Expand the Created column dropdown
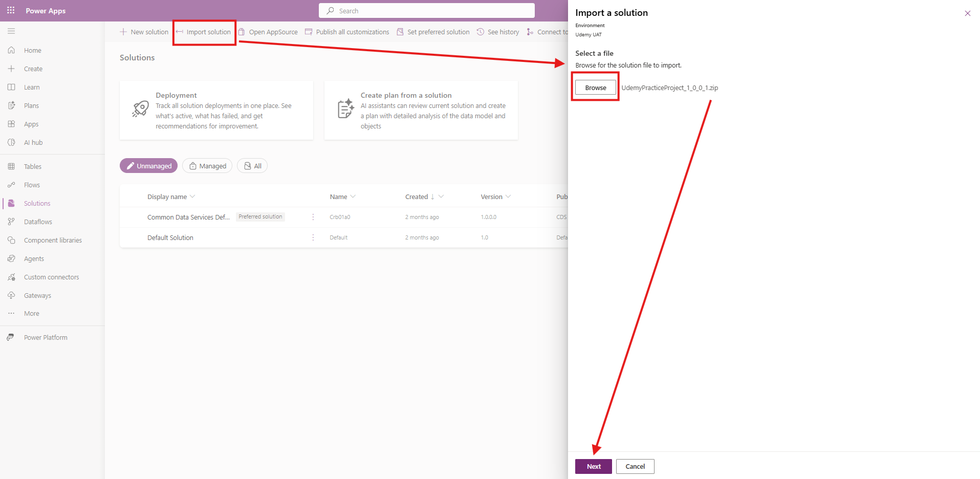 (441, 197)
